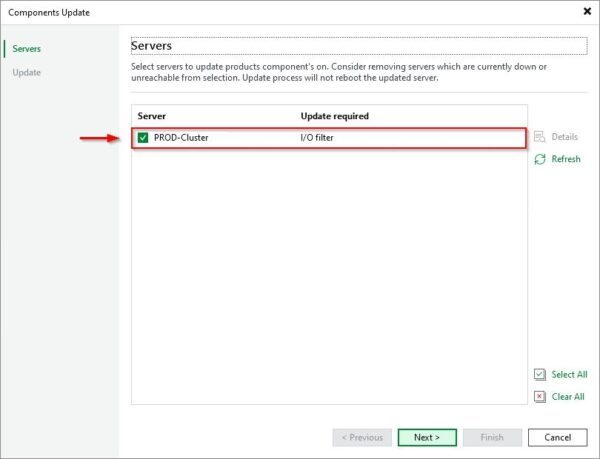600x459 pixels.
Task: Uncheck the PROD-Cluster server checkbox
Action: (143, 138)
